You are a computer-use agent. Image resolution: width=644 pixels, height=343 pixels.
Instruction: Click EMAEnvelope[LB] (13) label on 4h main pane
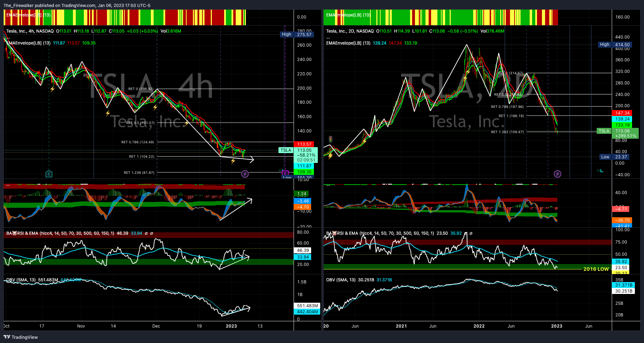coord(28,43)
